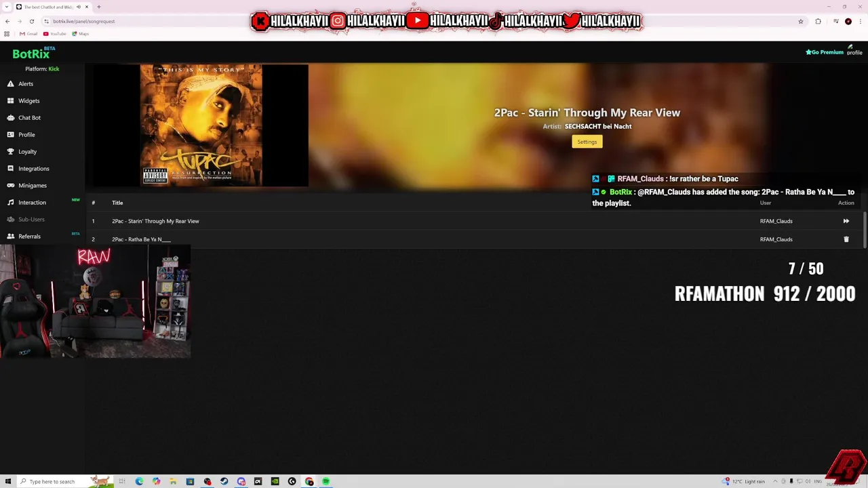The width and height of the screenshot is (868, 488).
Task: Open the Referrals section
Action: [x=24, y=237]
